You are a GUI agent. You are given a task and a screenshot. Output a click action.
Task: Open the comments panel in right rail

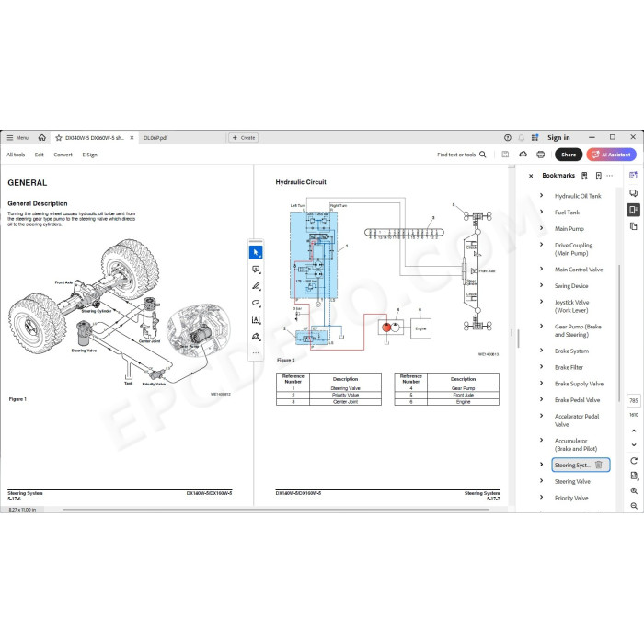coord(633,192)
